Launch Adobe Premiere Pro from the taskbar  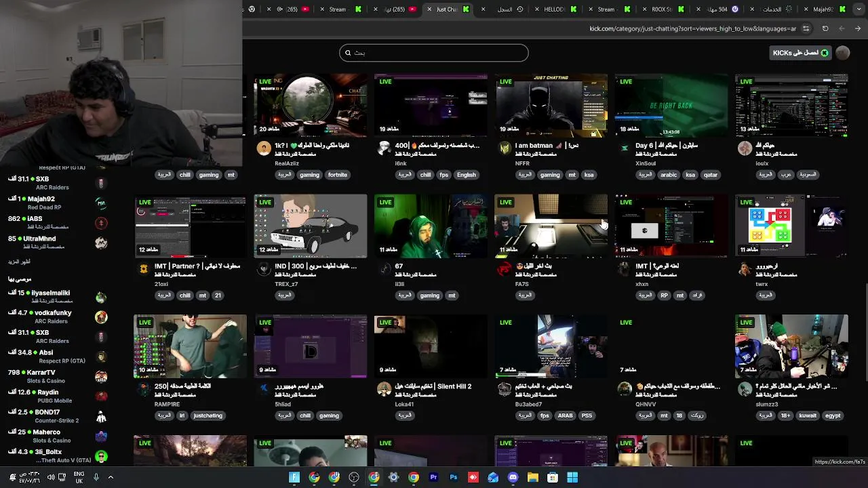click(433, 477)
